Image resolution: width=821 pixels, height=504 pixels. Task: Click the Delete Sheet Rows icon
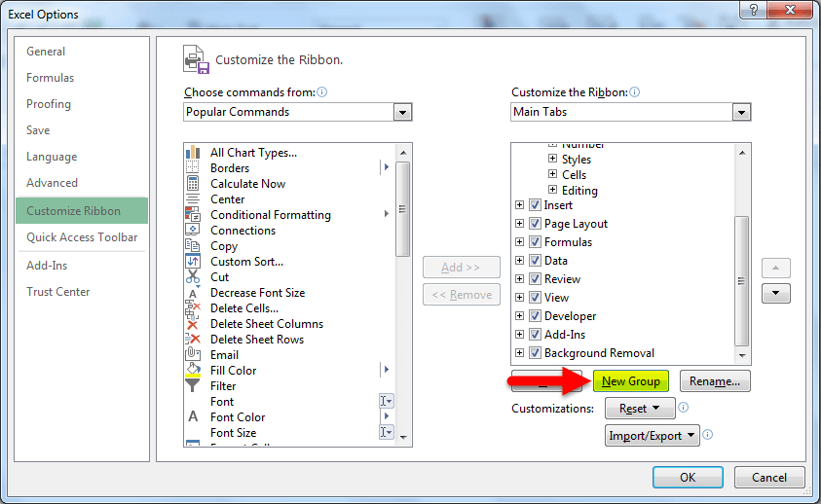pos(193,339)
